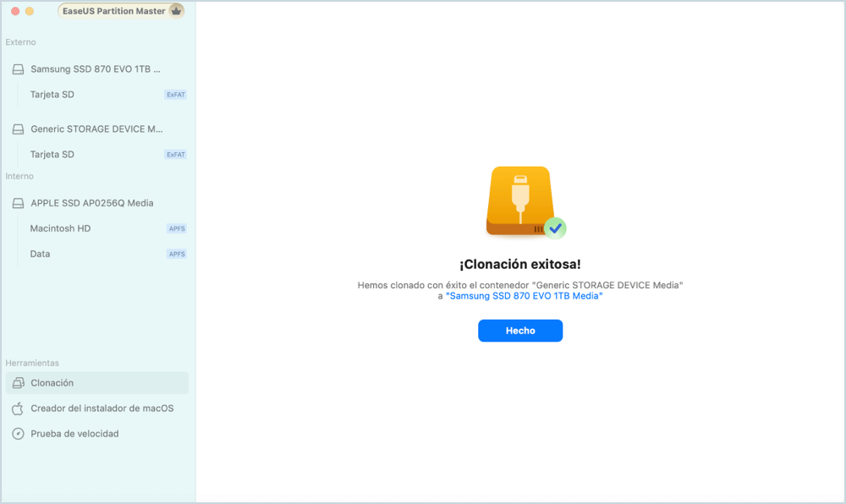The height and width of the screenshot is (504, 846).
Task: Click the yellow minimize window button
Action: [29, 11]
